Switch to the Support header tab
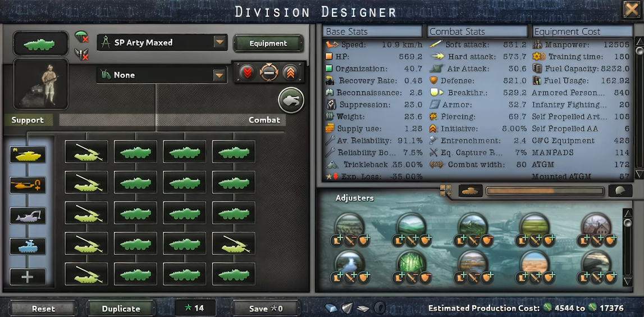This screenshot has height=317, width=644. coord(28,120)
